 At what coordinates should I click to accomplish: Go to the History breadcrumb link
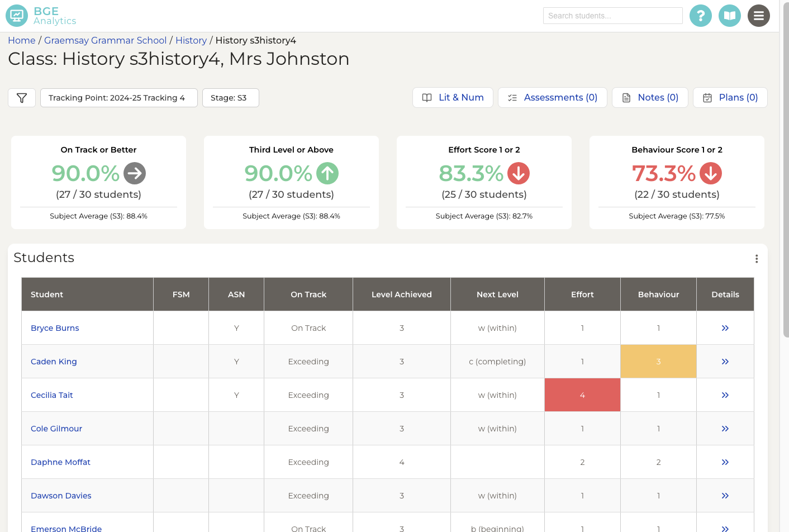(x=191, y=40)
